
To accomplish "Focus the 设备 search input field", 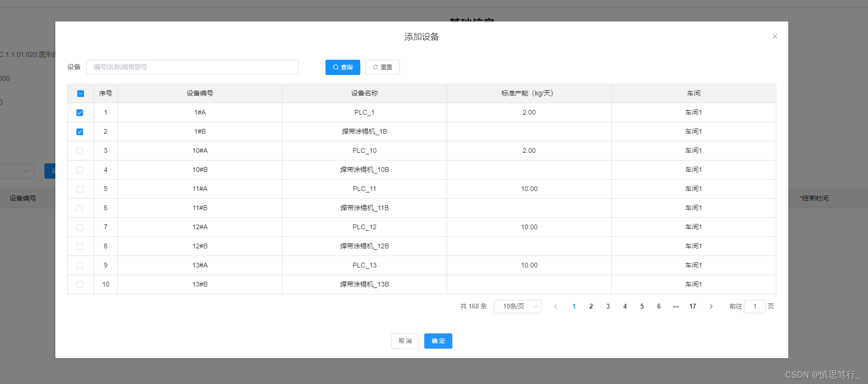I will pyautogui.click(x=192, y=67).
